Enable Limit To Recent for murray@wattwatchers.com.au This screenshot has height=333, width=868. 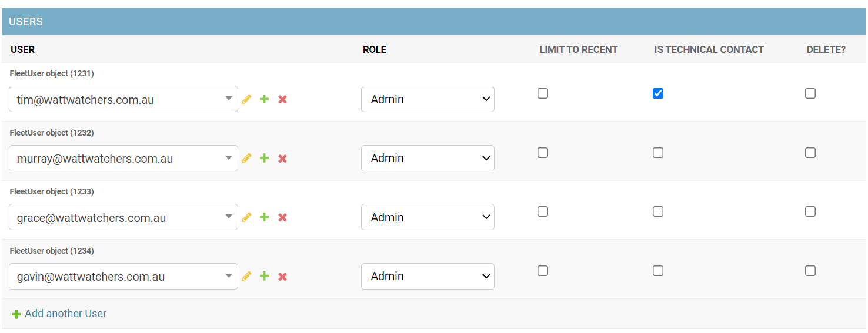543,153
